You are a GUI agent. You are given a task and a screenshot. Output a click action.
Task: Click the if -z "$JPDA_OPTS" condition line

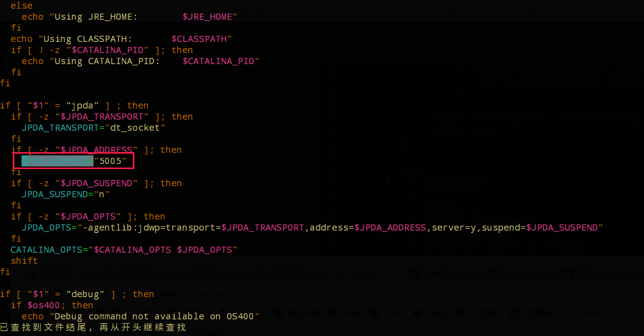coord(88,216)
